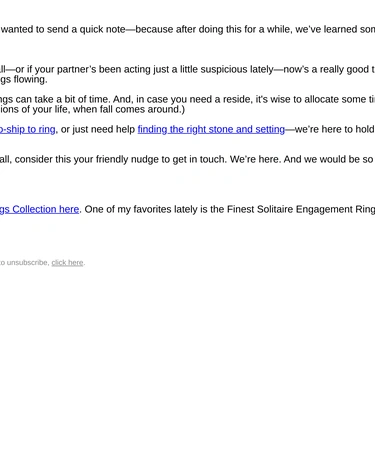Viewport: 375px width, 450px height.
Task: Open the 'finding the right stone and setting' link
Action: tap(211, 129)
